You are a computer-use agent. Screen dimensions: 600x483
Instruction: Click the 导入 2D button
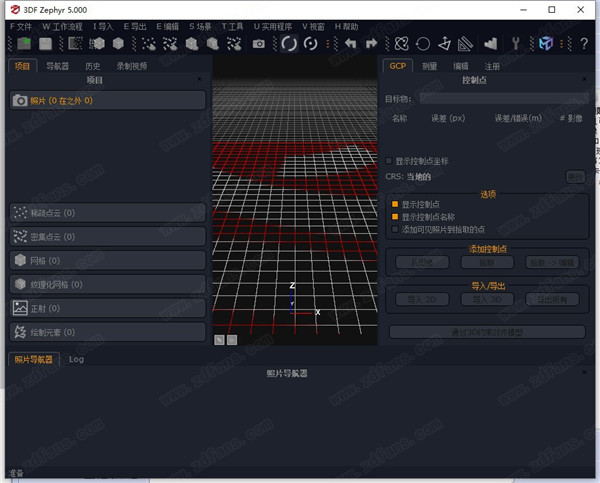422,299
